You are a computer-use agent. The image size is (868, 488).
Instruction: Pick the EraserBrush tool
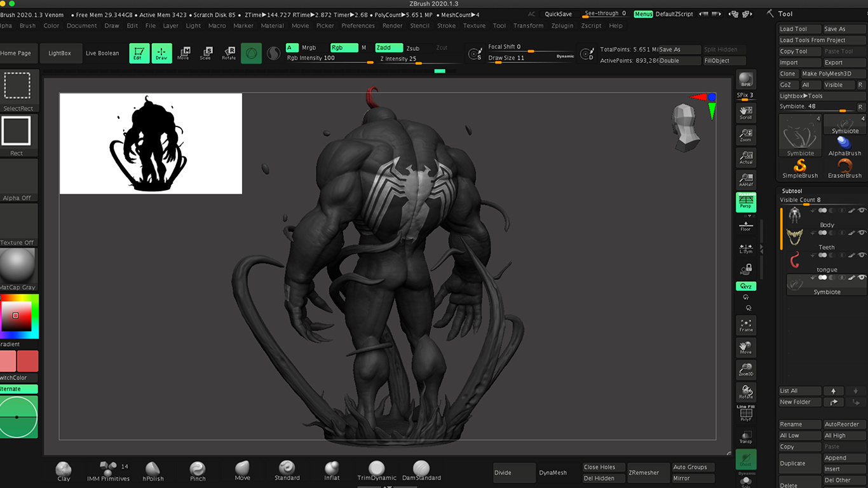coord(844,168)
